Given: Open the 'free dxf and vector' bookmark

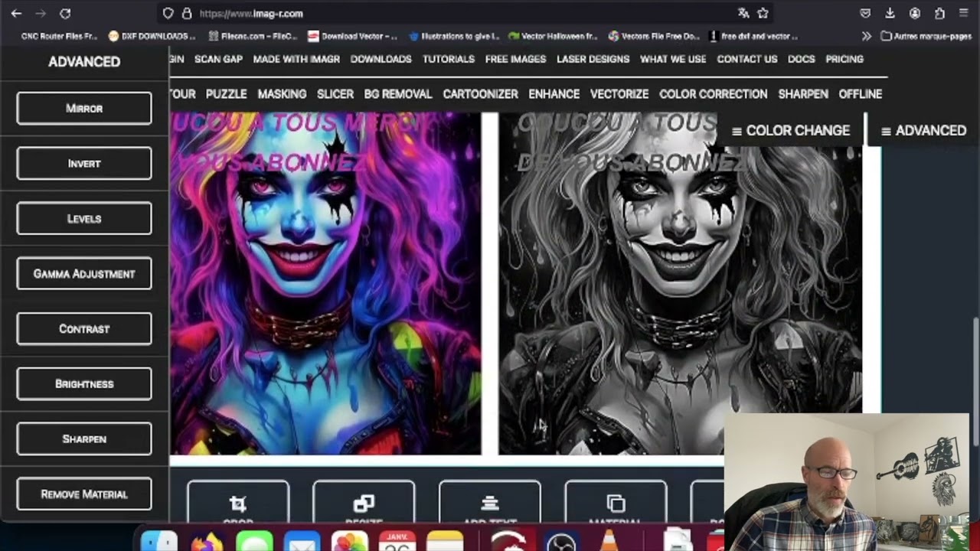Looking at the screenshot, I should coord(754,36).
